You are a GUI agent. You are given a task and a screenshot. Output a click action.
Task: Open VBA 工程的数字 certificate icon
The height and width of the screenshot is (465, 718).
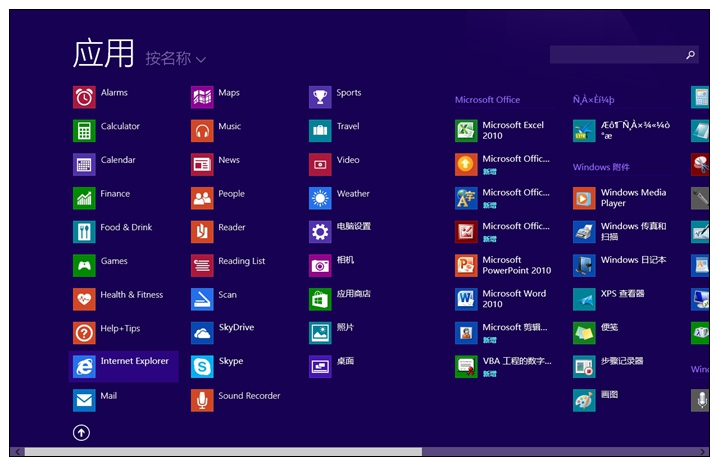[x=466, y=367]
